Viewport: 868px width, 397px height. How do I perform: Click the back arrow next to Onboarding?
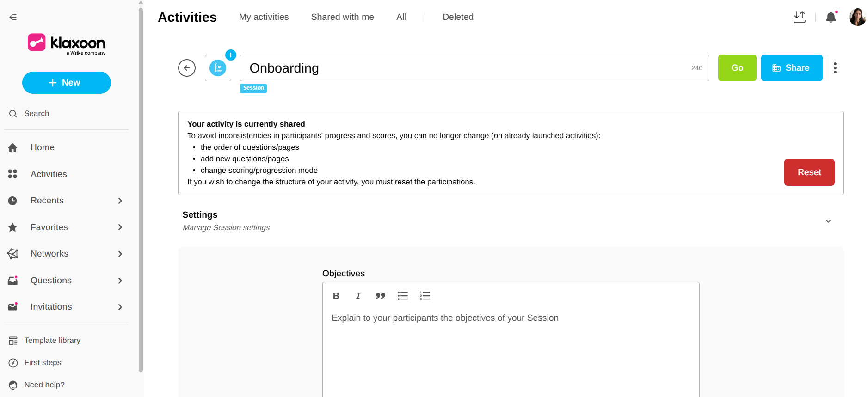pyautogui.click(x=187, y=68)
